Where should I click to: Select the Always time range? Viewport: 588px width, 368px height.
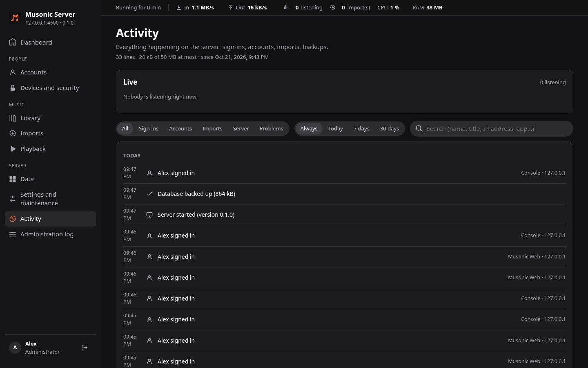pos(309,128)
